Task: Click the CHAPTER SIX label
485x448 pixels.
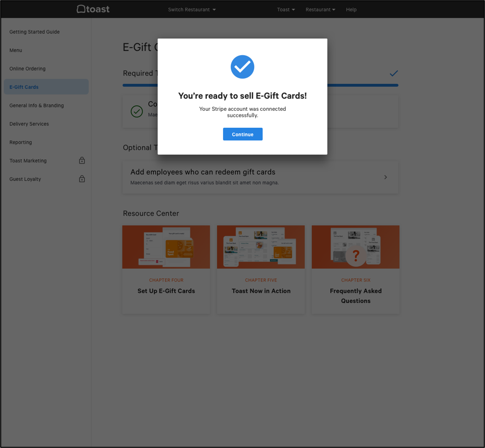Action: pos(356,280)
